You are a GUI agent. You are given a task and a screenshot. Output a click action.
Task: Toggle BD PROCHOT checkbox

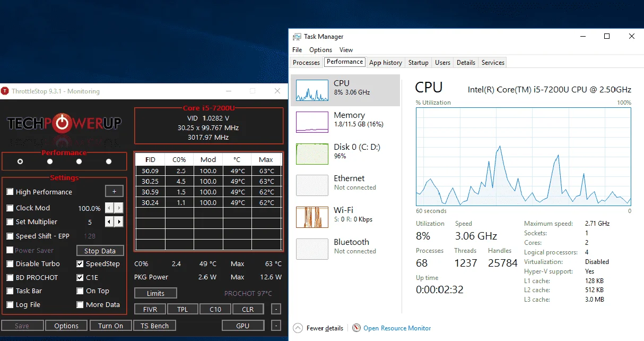click(10, 277)
